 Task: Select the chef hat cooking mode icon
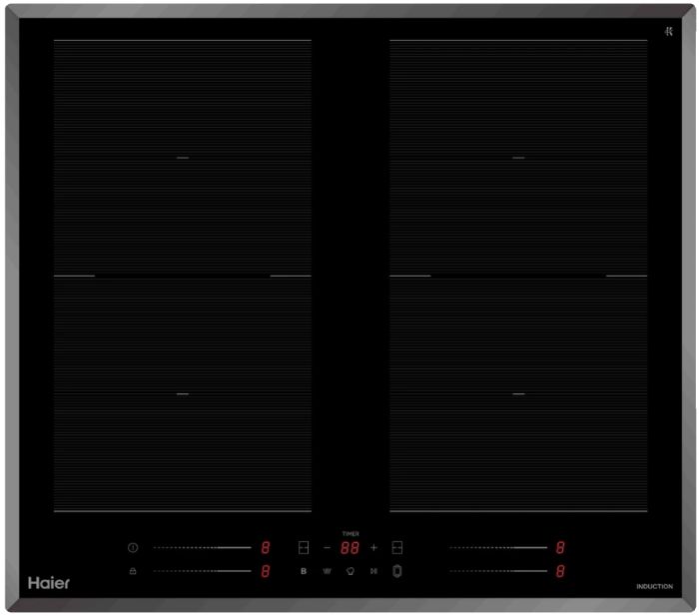pyautogui.click(x=350, y=572)
